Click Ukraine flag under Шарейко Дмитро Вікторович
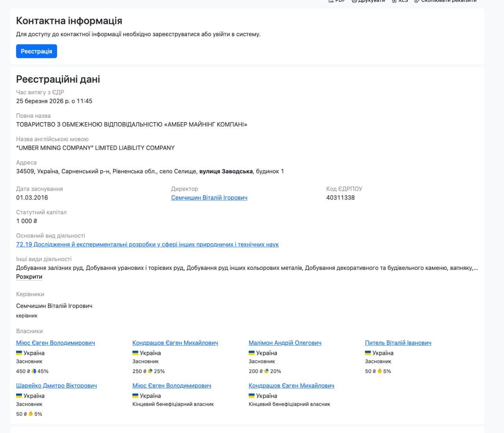The width and height of the screenshot is (504, 433). [x=19, y=396]
